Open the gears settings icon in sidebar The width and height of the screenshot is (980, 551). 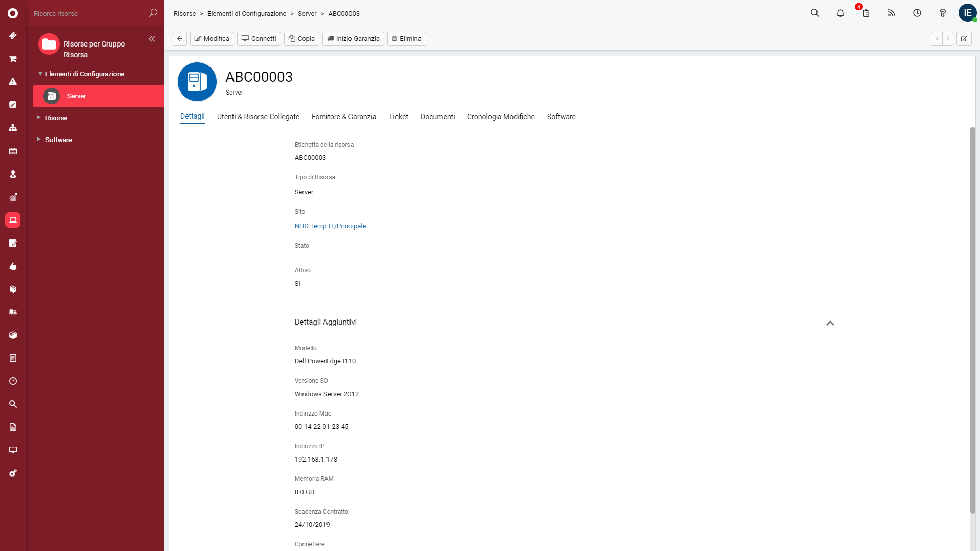click(x=13, y=473)
